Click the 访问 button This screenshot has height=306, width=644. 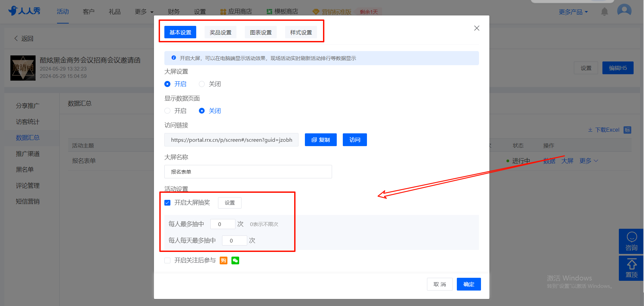pyautogui.click(x=355, y=140)
